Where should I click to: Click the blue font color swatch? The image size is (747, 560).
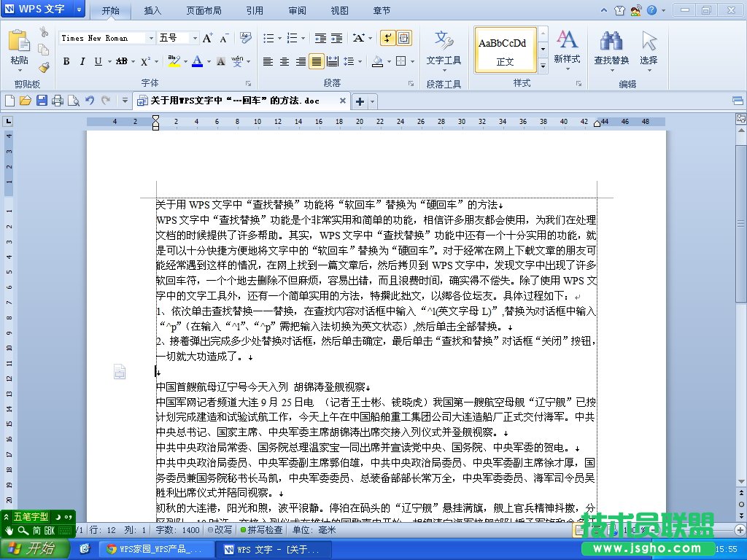point(197,62)
